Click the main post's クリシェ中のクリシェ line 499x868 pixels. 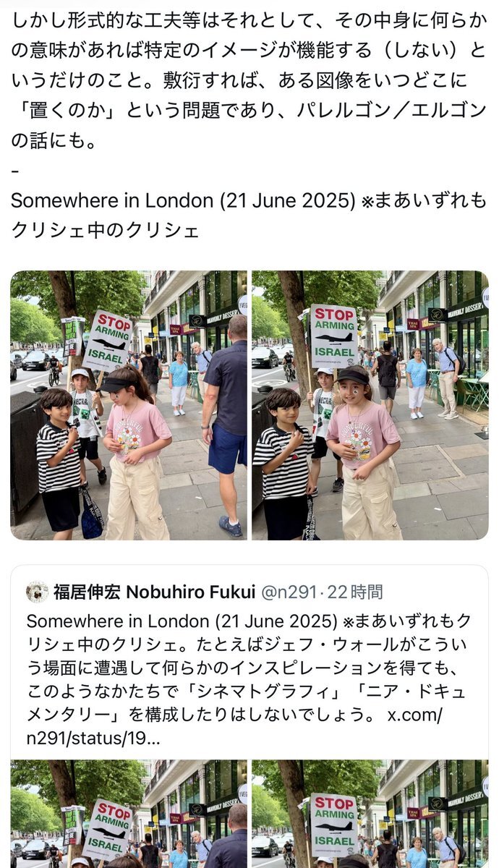105,230
